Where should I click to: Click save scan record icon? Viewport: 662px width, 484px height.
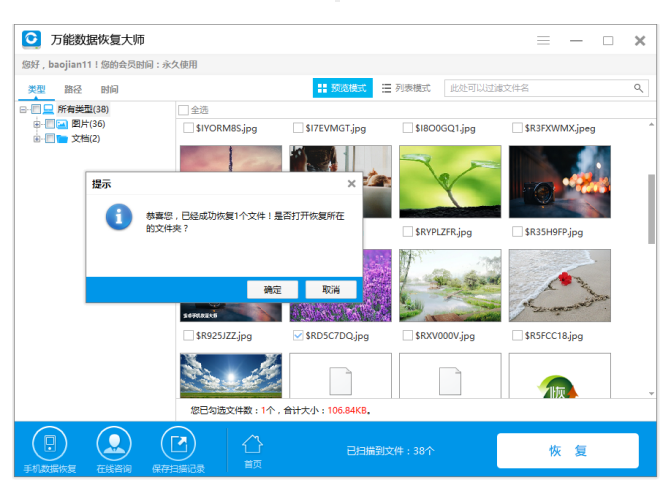point(178,443)
